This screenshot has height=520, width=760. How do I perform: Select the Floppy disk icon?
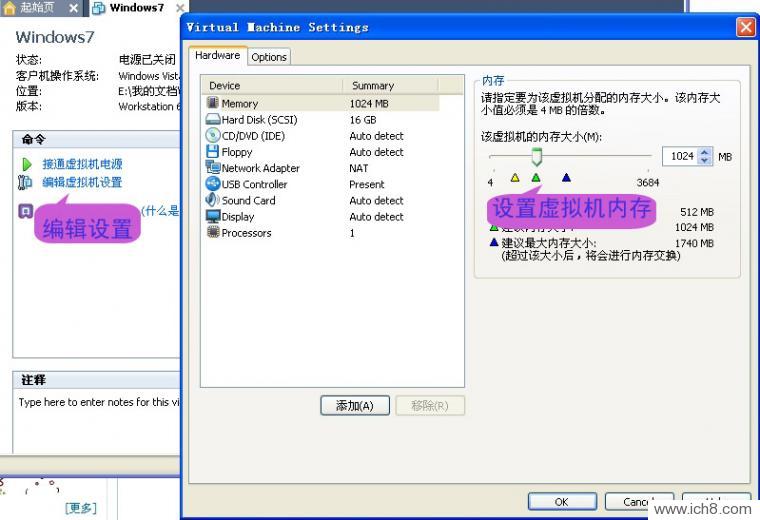tap(212, 151)
